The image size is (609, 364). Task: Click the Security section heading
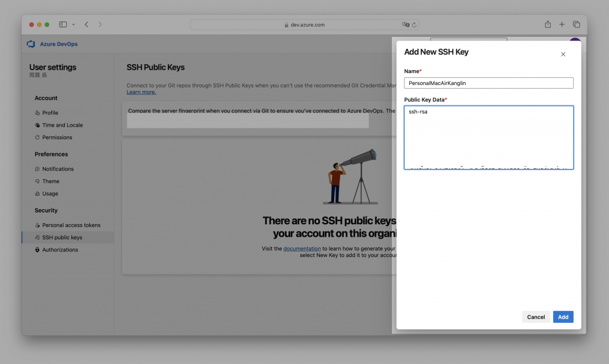[46, 210]
